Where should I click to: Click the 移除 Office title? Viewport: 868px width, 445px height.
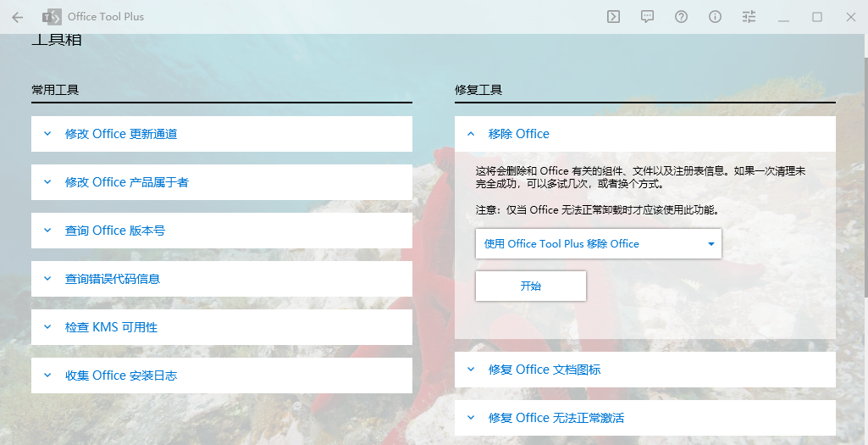pos(519,134)
